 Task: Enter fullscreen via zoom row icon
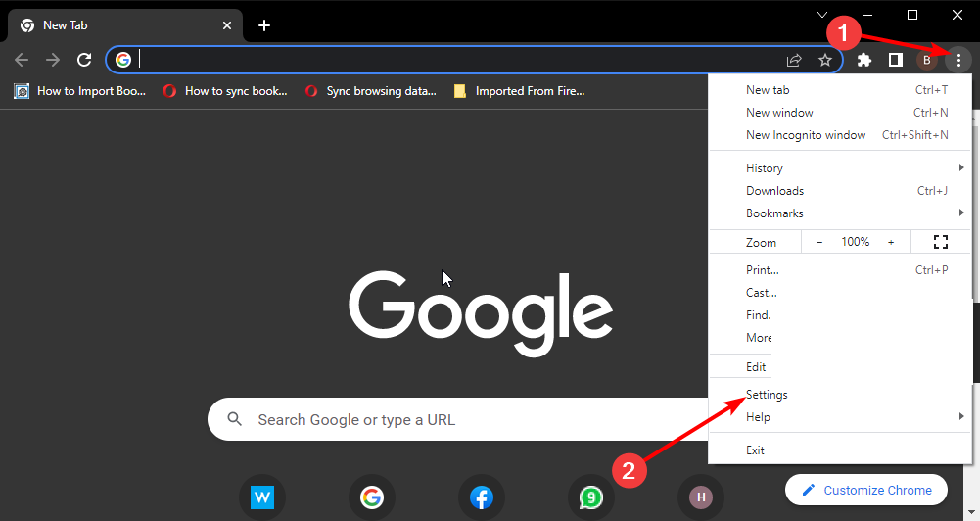(x=941, y=242)
